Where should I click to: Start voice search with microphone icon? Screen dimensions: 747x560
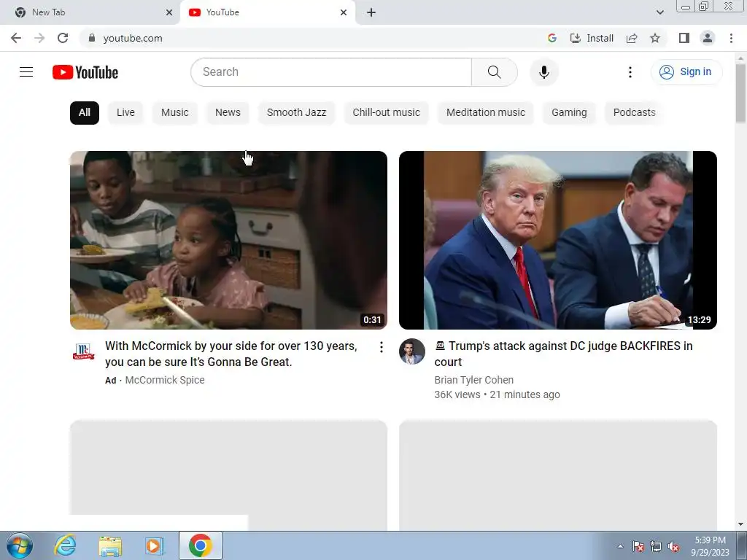(x=543, y=72)
